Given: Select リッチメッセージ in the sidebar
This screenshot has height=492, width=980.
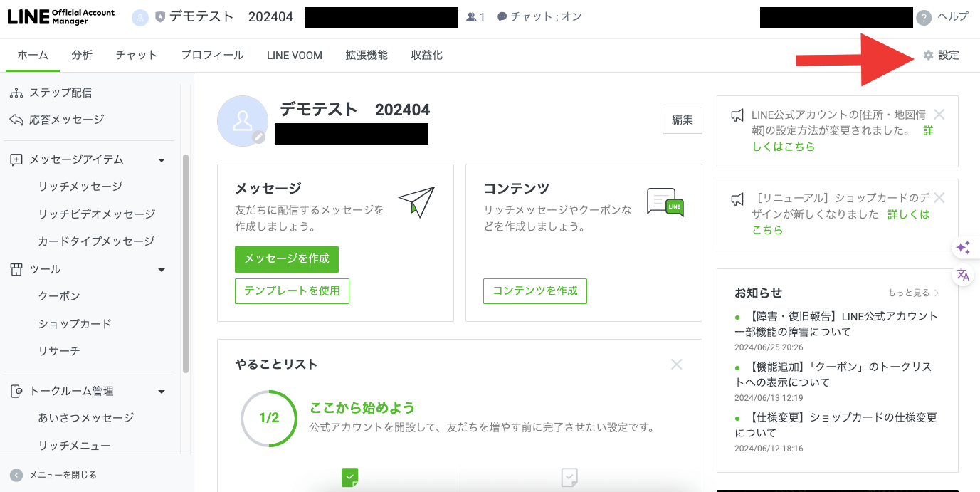Looking at the screenshot, I should pyautogui.click(x=80, y=187).
